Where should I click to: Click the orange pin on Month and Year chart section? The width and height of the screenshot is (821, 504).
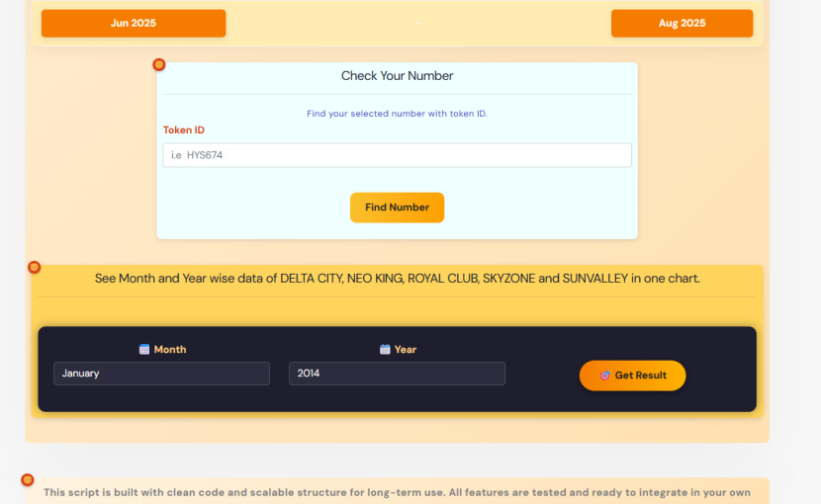pyautogui.click(x=34, y=268)
